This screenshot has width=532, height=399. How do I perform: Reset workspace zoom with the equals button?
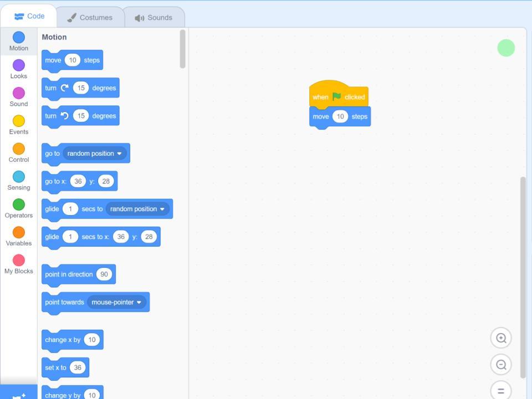(501, 391)
